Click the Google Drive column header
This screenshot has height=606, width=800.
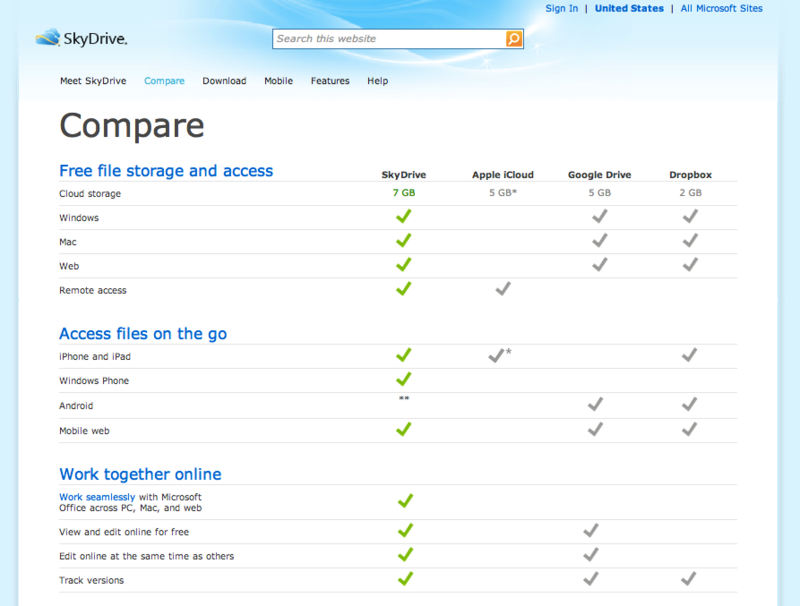pos(599,174)
